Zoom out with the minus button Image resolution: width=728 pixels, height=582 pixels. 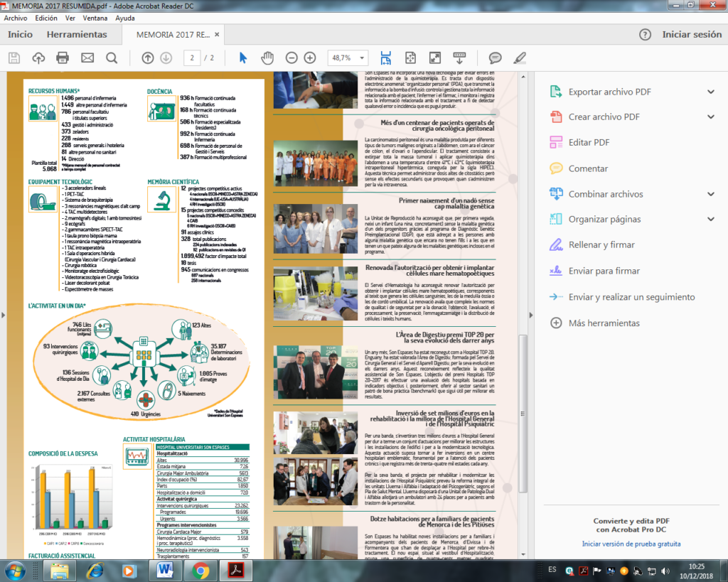[291, 58]
